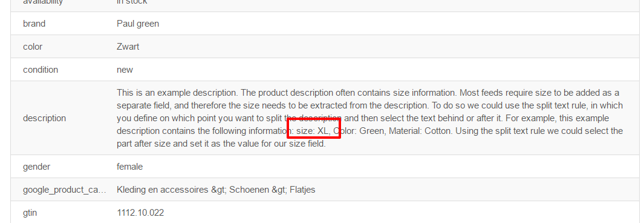The image size is (644, 223).
Task: Click the availability field label
Action: (x=43, y=2)
